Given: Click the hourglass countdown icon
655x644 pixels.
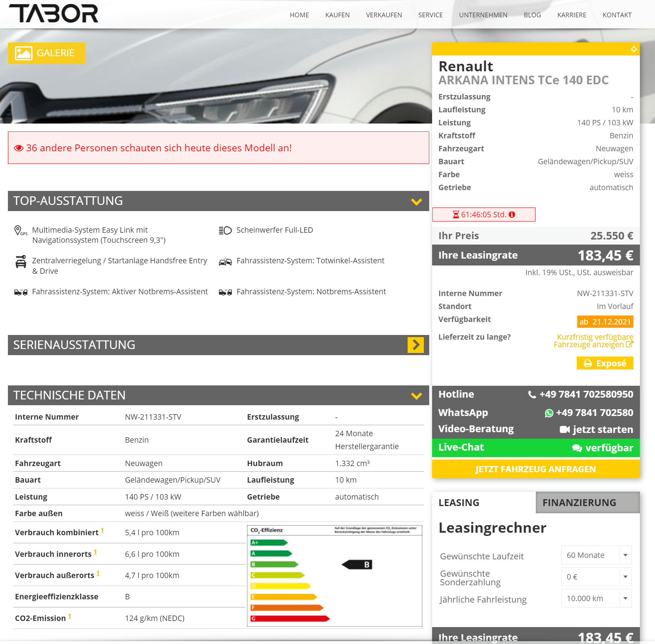Looking at the screenshot, I should point(456,215).
